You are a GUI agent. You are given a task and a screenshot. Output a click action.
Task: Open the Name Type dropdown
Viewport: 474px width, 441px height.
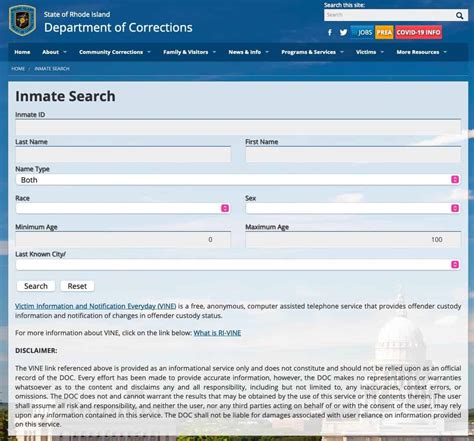(238, 180)
